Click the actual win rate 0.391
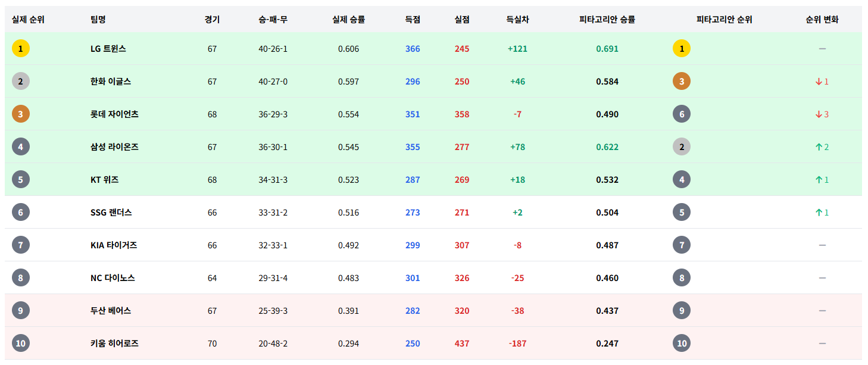 coord(349,311)
